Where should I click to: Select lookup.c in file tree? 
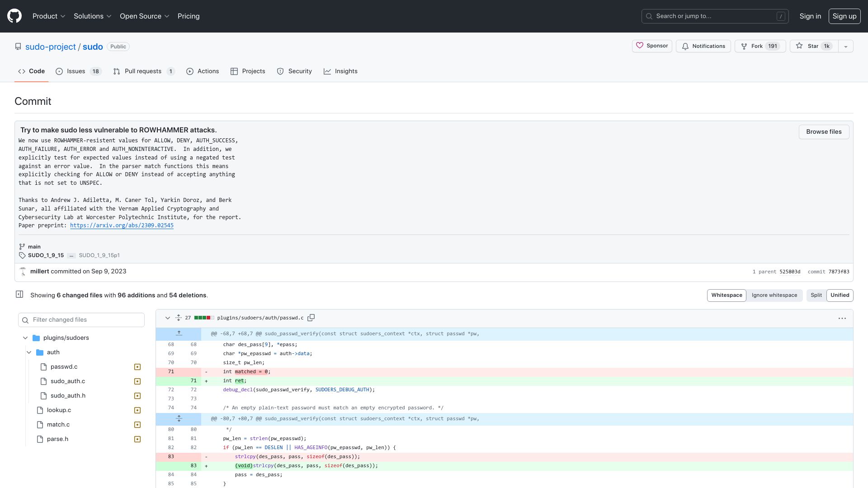click(x=59, y=410)
